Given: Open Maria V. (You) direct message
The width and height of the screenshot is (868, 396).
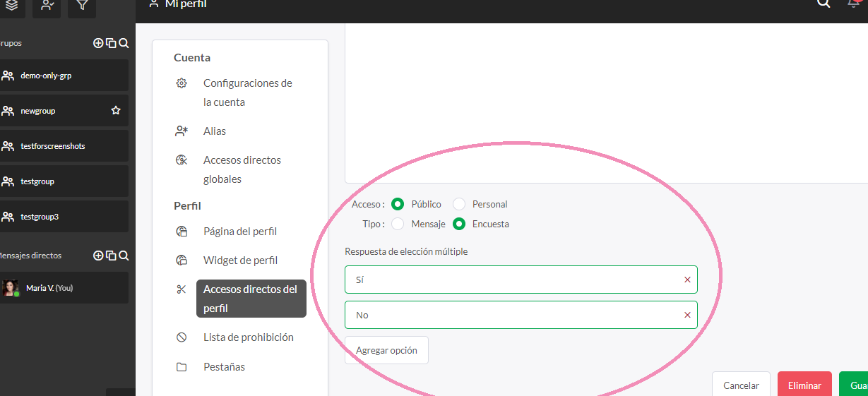Looking at the screenshot, I should (x=64, y=288).
